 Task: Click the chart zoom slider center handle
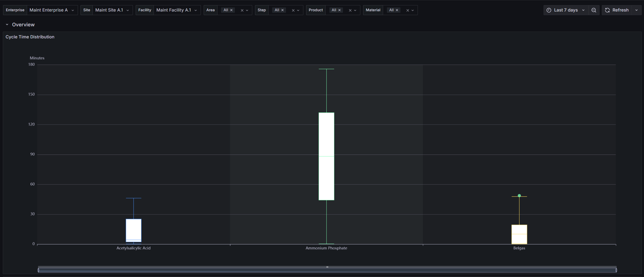[327, 267]
